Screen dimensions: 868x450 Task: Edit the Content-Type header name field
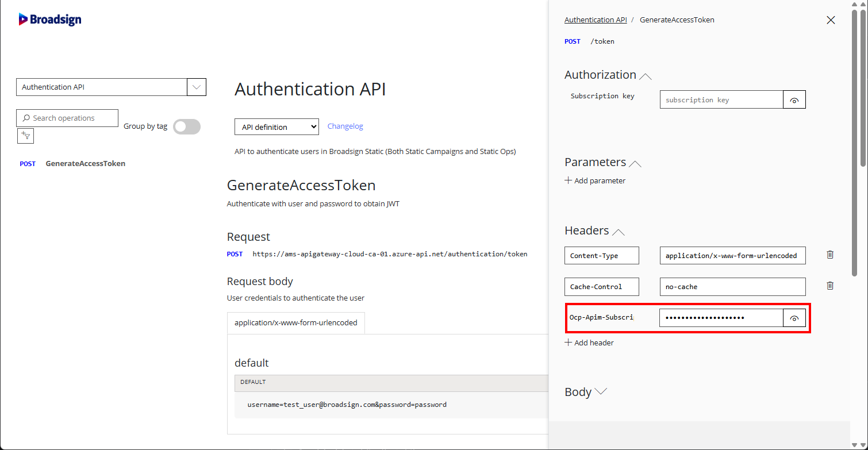[x=602, y=256]
